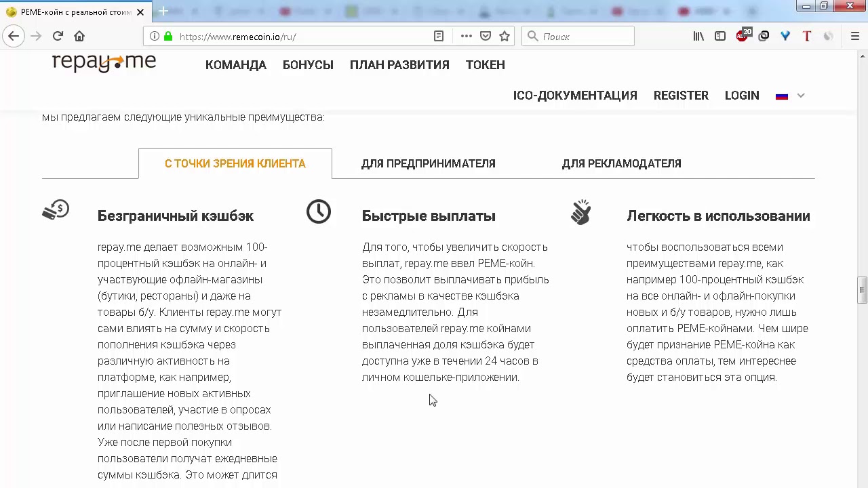
Task: Click the Быстрые выплаты heading
Action: pyautogui.click(x=429, y=216)
